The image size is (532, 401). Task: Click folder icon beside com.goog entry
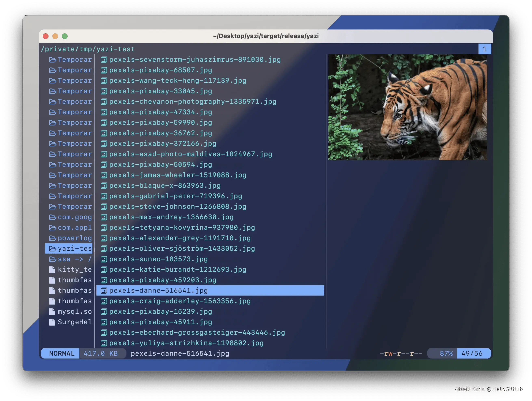click(52, 217)
